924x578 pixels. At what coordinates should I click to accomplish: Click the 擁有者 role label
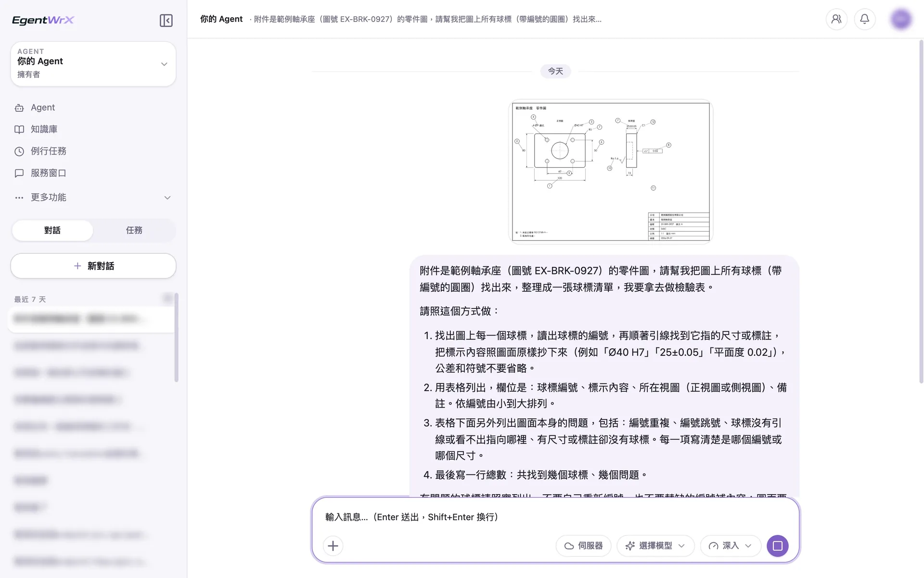[29, 74]
